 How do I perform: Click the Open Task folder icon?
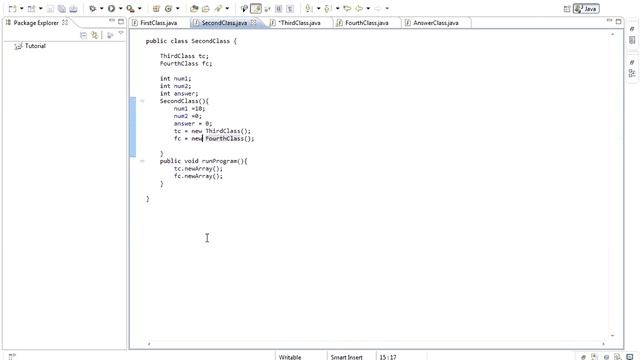click(x=206, y=9)
